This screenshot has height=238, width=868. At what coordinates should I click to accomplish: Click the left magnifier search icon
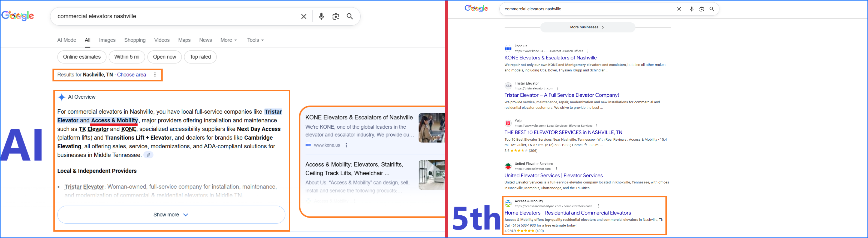pyautogui.click(x=350, y=17)
